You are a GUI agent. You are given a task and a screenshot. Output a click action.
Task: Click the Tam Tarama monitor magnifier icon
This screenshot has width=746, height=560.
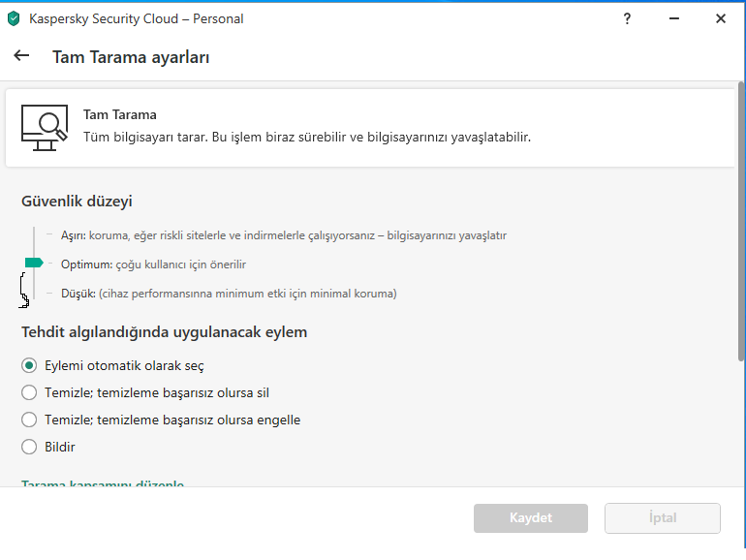click(x=45, y=128)
